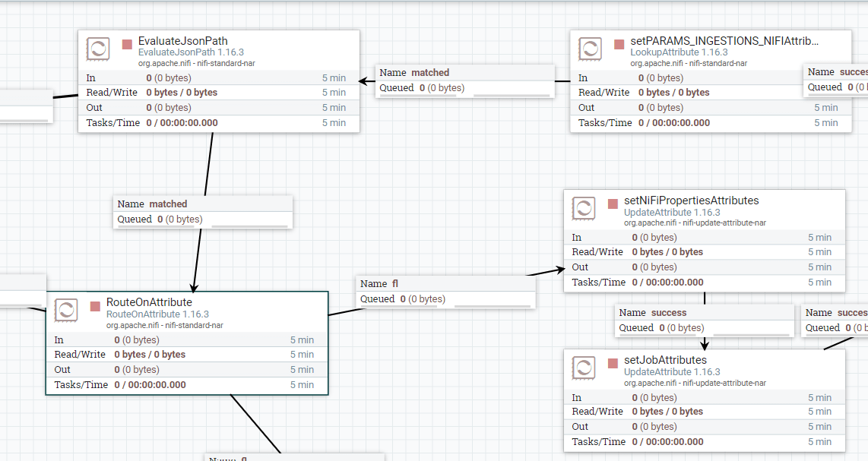
Task: Click the UpdateAttribute 1.16.3 version label on setJobAttributes
Action: click(671, 371)
